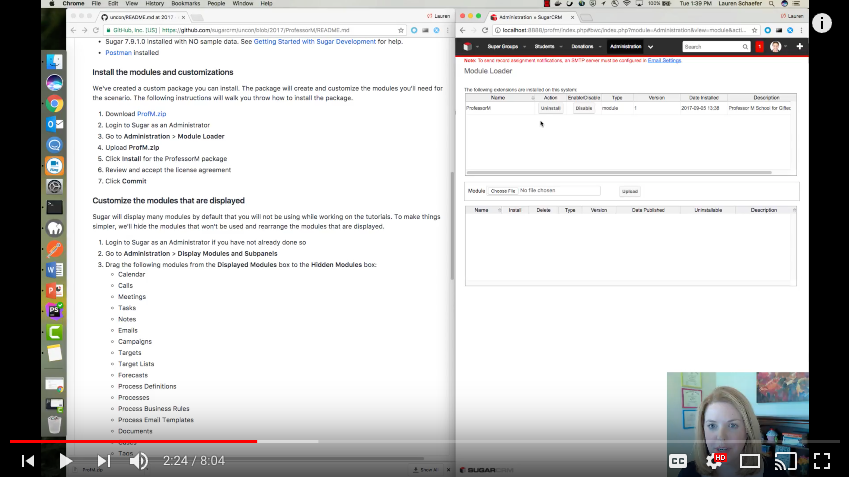Click the SugarCRM search field
This screenshot has height=477, width=849.
(x=716, y=47)
